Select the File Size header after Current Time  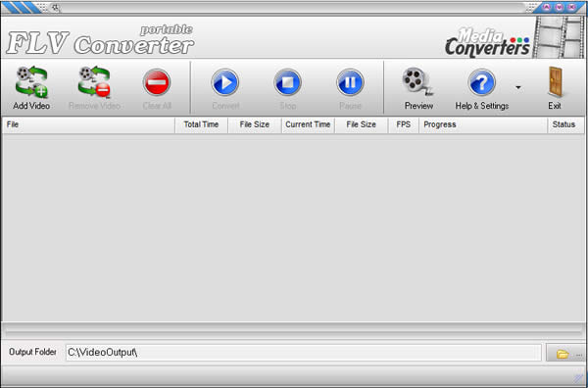click(361, 124)
